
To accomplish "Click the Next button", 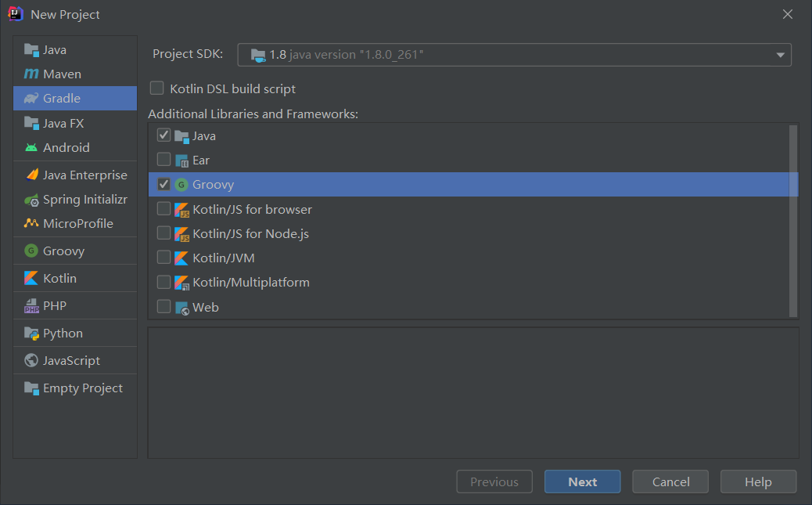I will tap(583, 482).
